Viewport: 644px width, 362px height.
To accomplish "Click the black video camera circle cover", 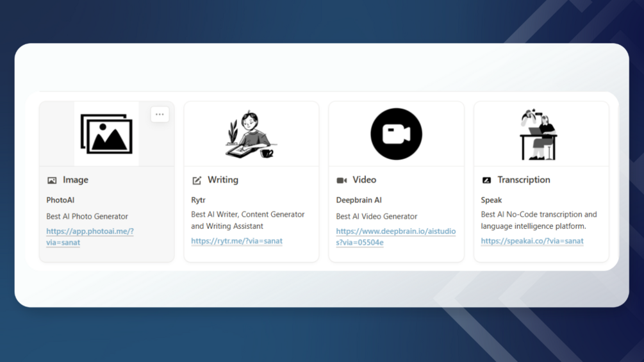I will point(397,134).
